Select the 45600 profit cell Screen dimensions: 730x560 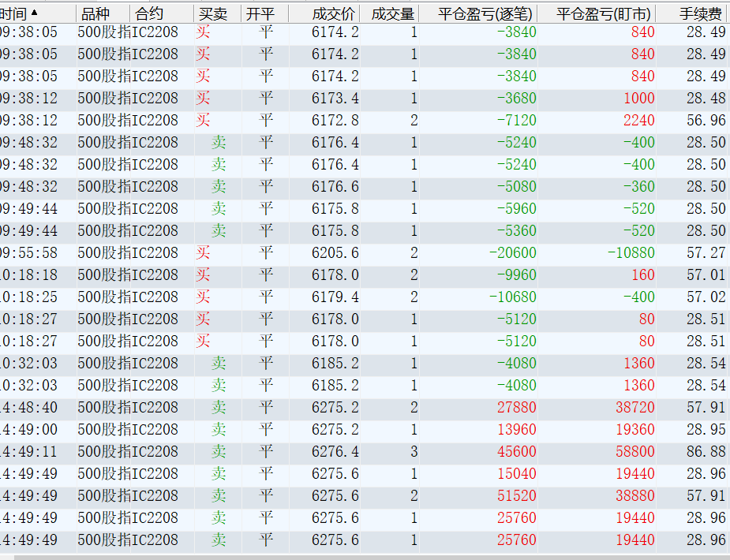pos(516,452)
